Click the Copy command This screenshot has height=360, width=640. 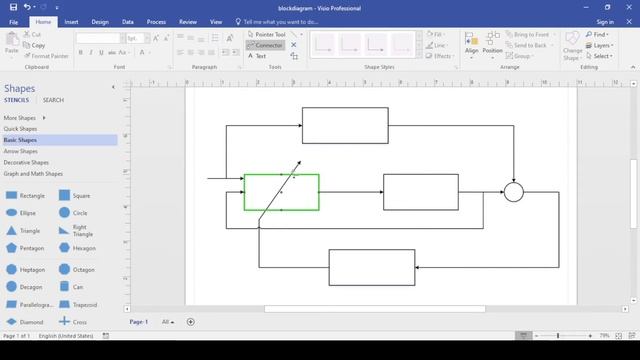[34, 45]
